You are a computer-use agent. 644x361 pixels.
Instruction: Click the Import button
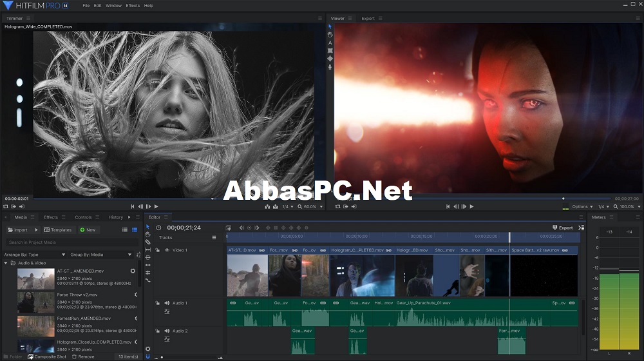[17, 230]
